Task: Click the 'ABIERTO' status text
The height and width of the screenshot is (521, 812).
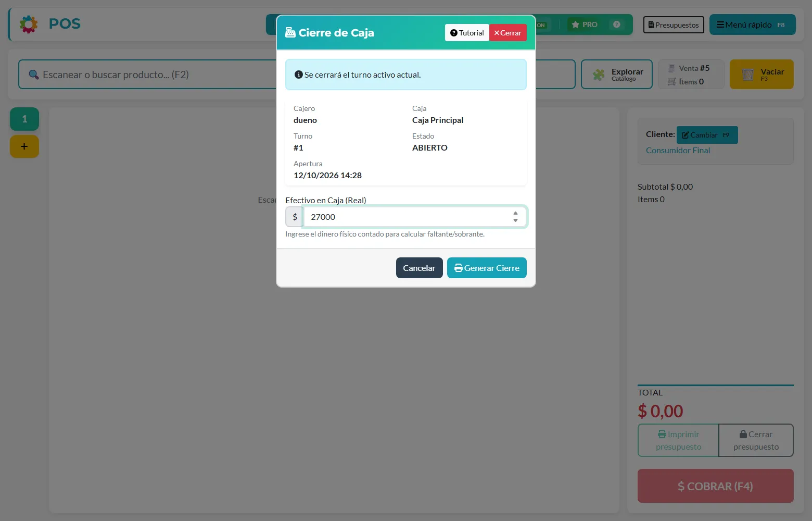Action: pyautogui.click(x=430, y=148)
